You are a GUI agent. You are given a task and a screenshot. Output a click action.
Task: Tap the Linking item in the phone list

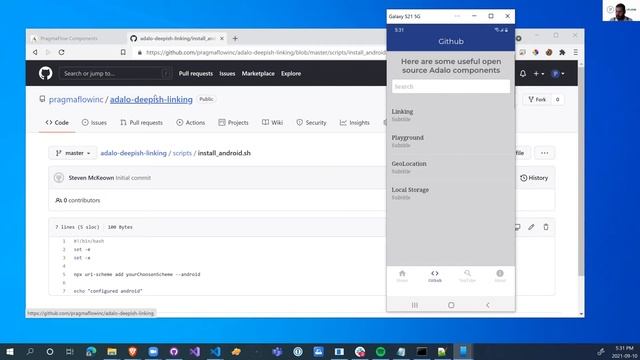[451, 115]
